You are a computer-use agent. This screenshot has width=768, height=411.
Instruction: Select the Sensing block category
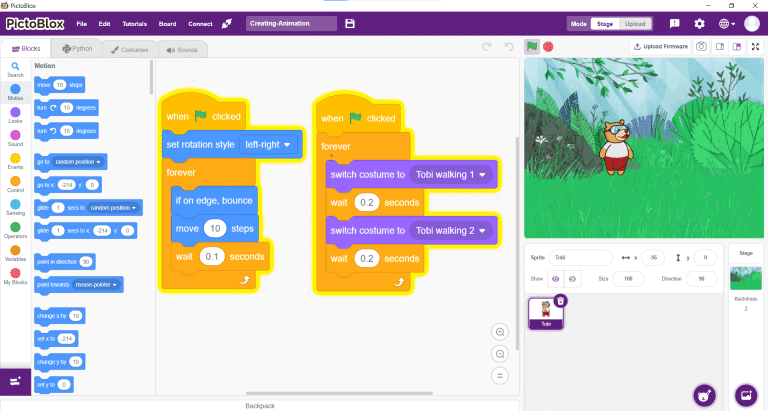15,207
